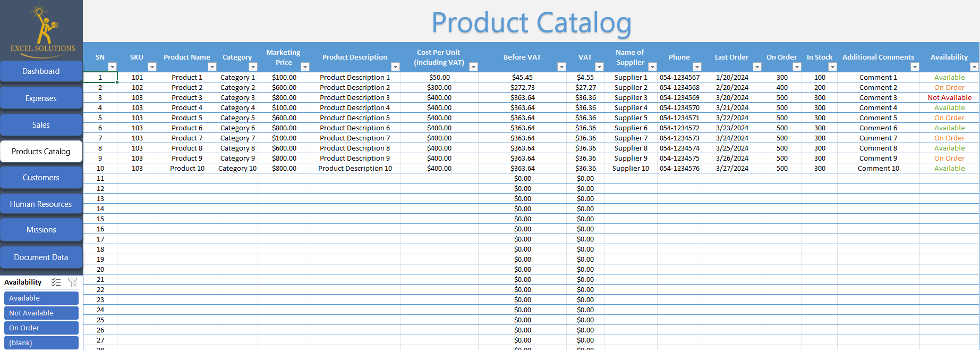Click the Product Description 8 cell
Image resolution: width=980 pixels, height=350 pixels.
tap(355, 148)
